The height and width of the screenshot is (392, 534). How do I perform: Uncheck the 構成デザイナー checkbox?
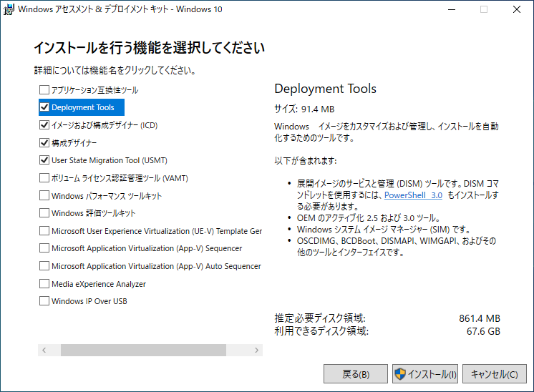[x=44, y=142]
